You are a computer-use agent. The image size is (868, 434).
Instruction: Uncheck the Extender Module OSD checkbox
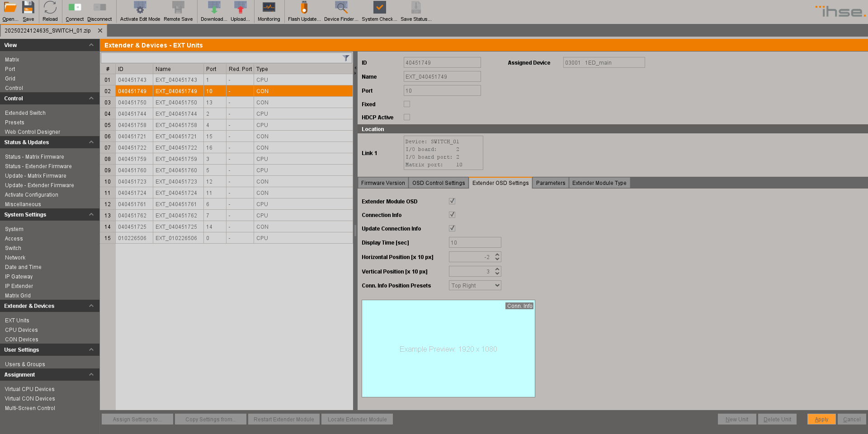coord(452,201)
